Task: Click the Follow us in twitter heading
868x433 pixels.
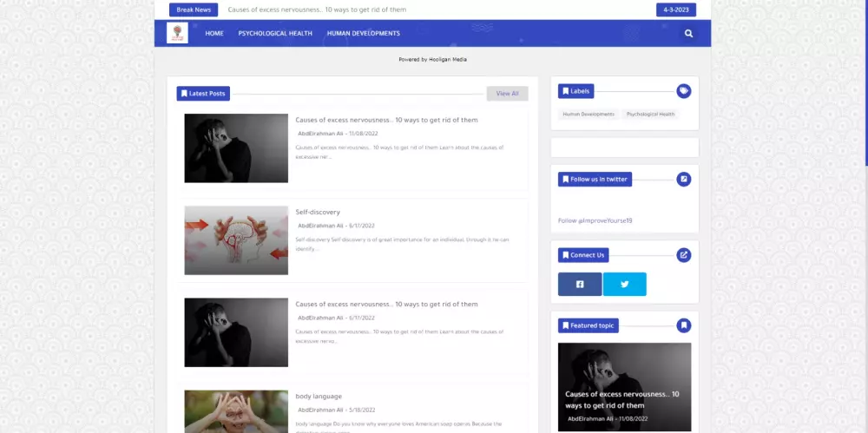Action: tap(595, 179)
